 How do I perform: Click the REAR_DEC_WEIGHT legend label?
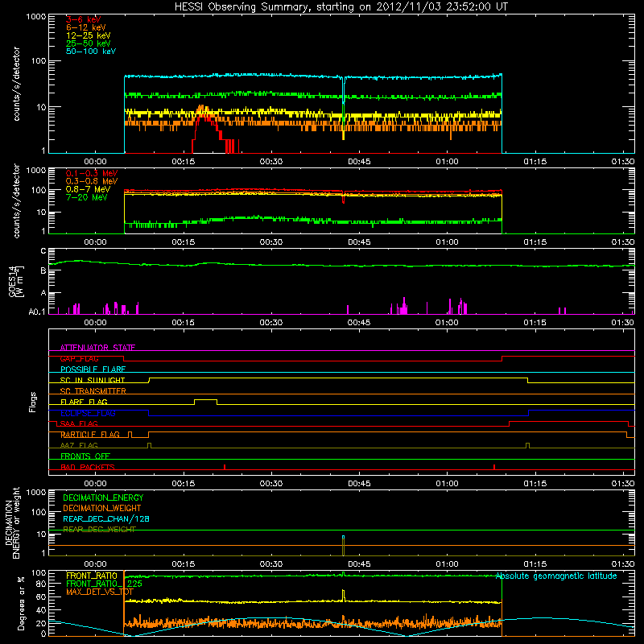pos(99,530)
